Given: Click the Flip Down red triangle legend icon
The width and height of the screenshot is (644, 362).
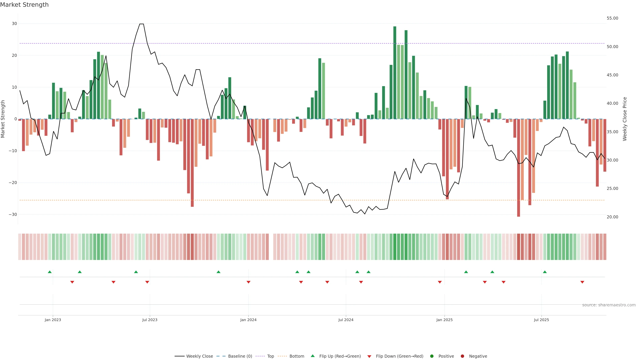Looking at the screenshot, I should (x=369, y=356).
